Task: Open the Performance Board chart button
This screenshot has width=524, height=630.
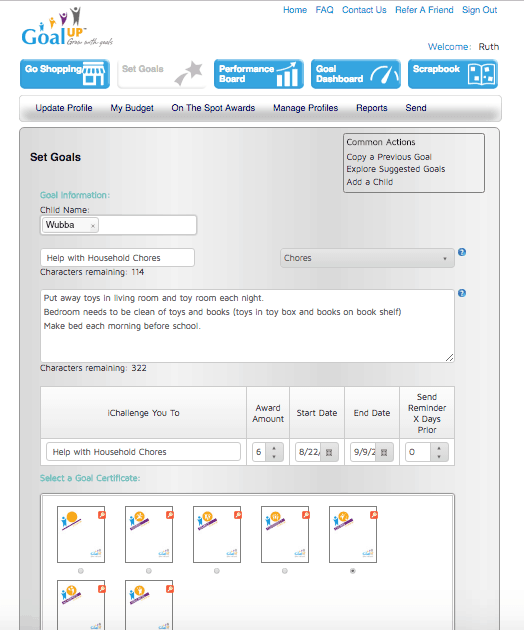Action: (259, 74)
